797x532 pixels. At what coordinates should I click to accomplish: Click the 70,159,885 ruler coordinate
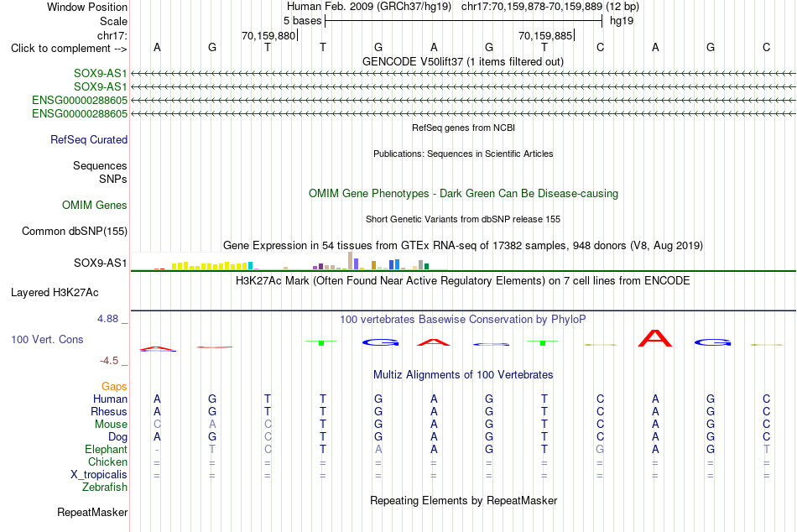coord(545,35)
